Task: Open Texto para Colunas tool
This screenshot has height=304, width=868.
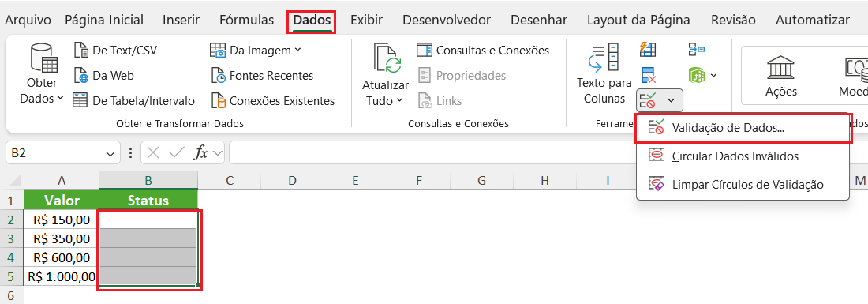Action: (604, 73)
